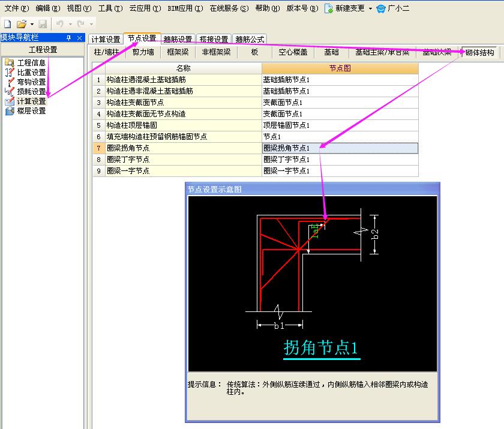Click the 弯钩设置 icon

10,82
